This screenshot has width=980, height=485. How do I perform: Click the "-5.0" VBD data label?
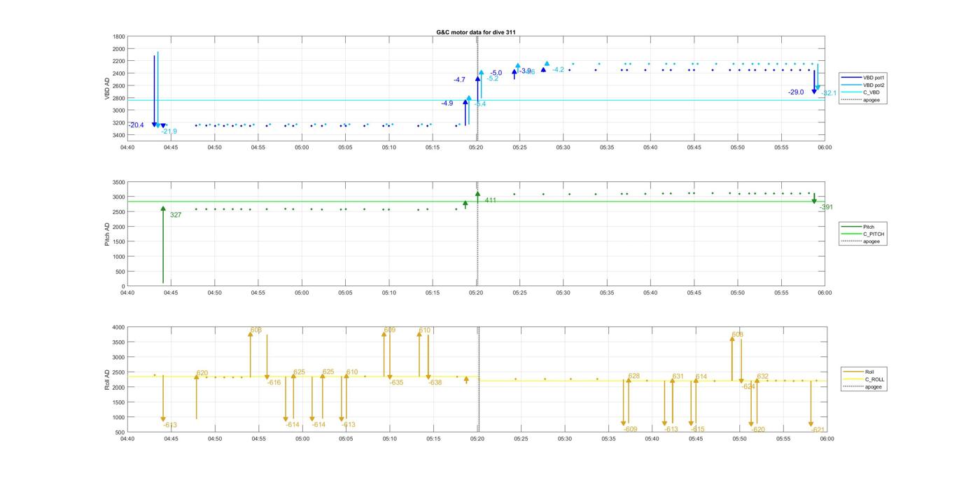(x=496, y=73)
